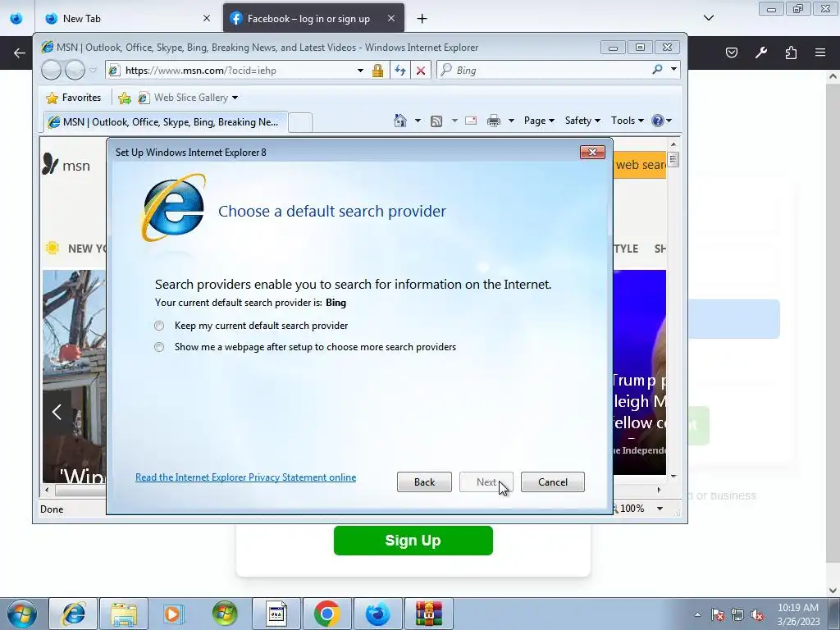Close the New Tab in Firefox
Image resolution: width=840 pixels, height=630 pixels.
(x=206, y=18)
